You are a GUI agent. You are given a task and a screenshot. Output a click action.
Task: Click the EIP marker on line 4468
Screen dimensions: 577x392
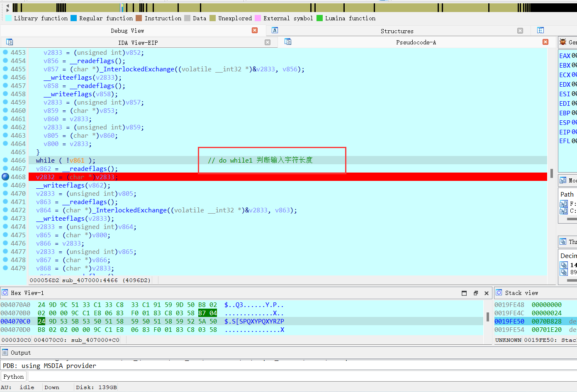[5, 177]
